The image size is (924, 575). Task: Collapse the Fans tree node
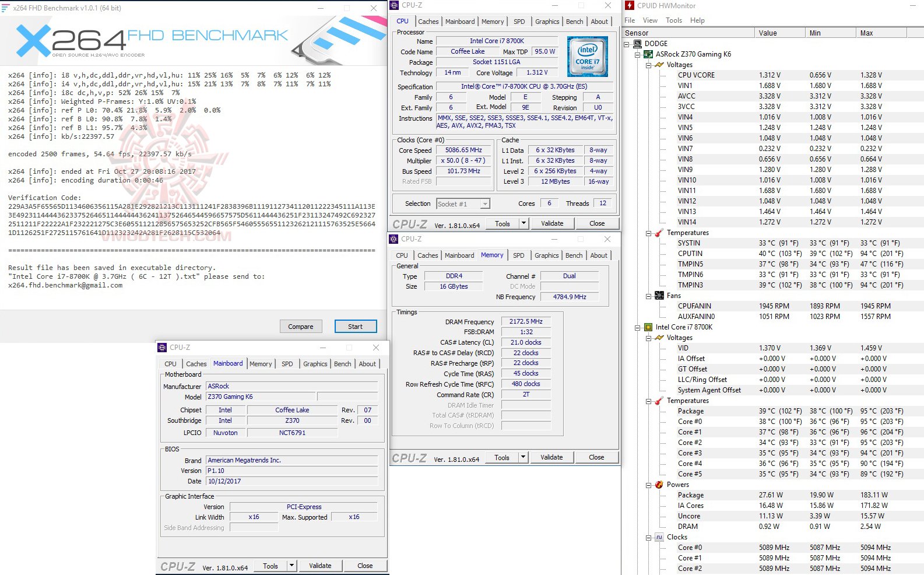(x=648, y=296)
